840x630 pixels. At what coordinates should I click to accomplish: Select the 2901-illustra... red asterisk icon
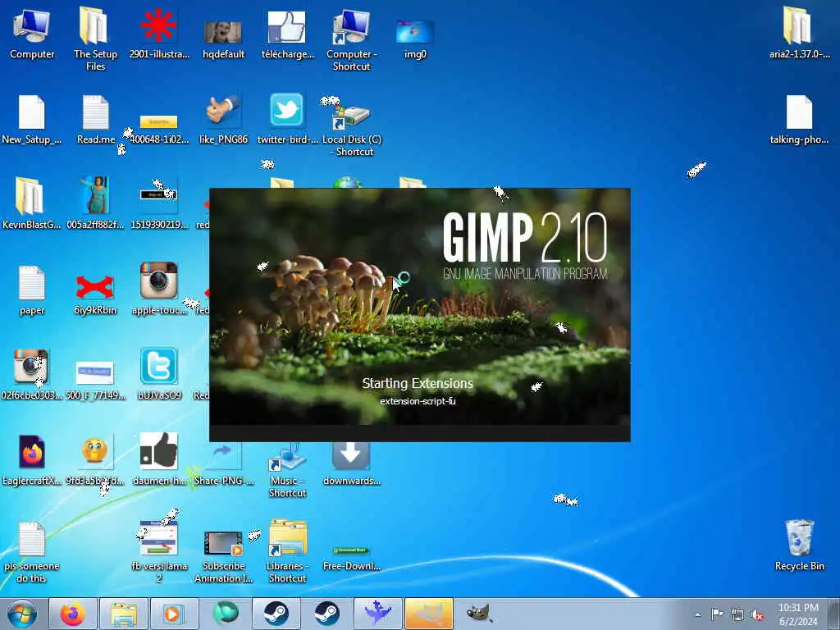click(x=158, y=33)
